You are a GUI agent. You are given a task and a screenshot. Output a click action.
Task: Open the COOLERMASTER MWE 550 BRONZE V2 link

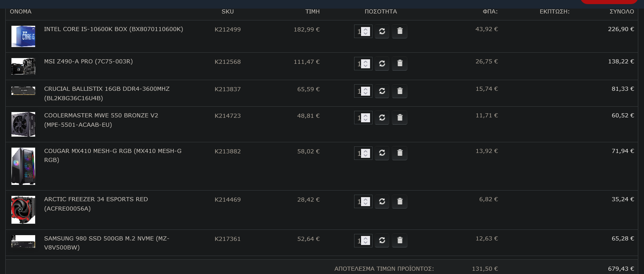101,120
